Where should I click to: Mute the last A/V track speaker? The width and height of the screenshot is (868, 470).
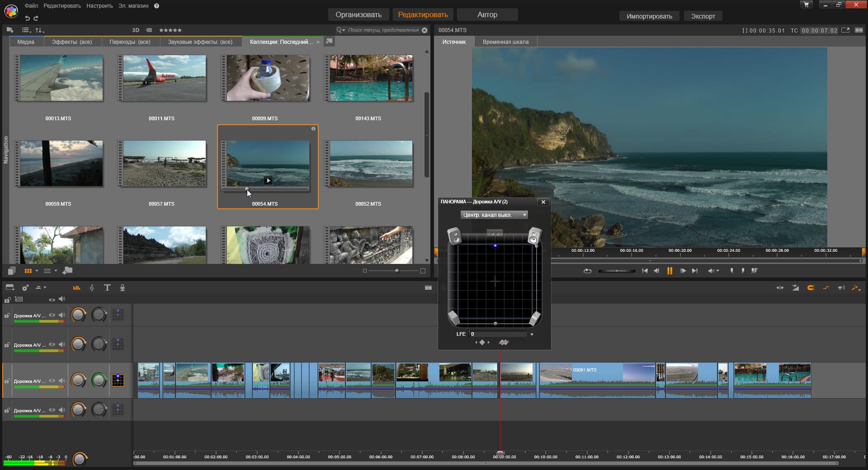point(62,410)
